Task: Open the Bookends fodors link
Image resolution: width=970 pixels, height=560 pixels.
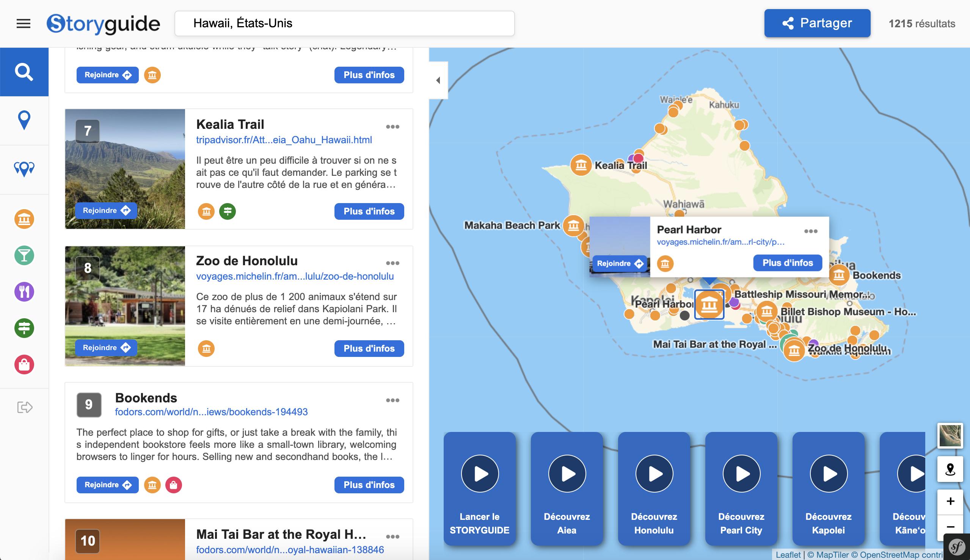Action: click(211, 412)
